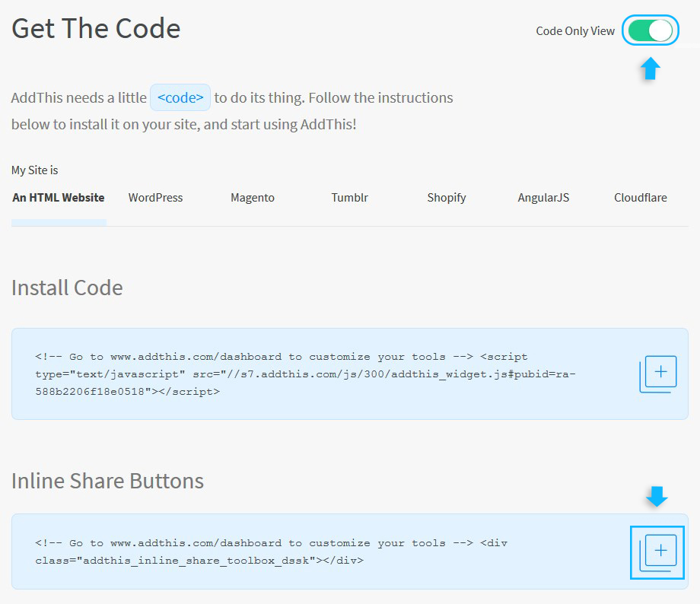Screen dimensions: 700x604
Task: Click the My Site is label
Action: coord(35,170)
